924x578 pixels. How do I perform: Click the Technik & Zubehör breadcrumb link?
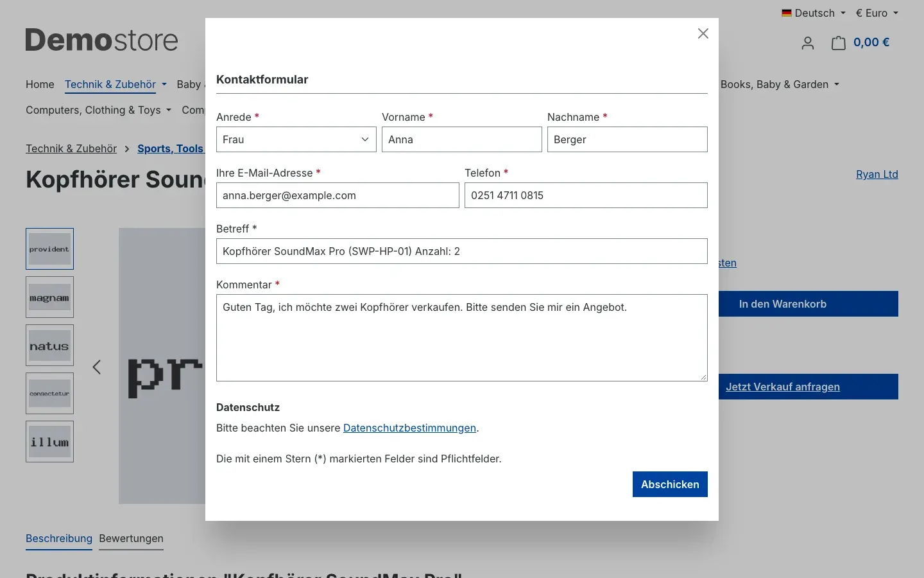[71, 148]
